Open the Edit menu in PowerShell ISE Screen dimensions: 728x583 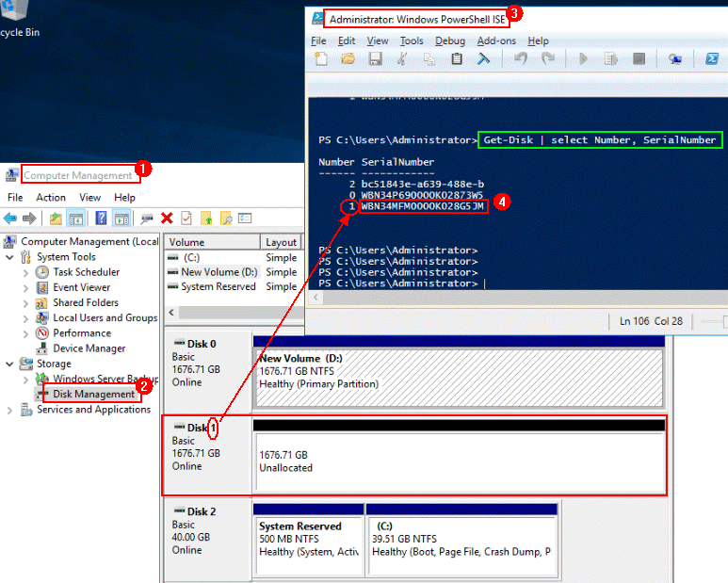pos(347,40)
